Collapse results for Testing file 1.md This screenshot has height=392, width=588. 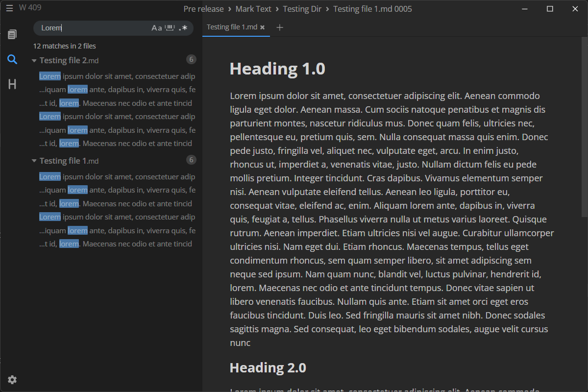tap(34, 161)
